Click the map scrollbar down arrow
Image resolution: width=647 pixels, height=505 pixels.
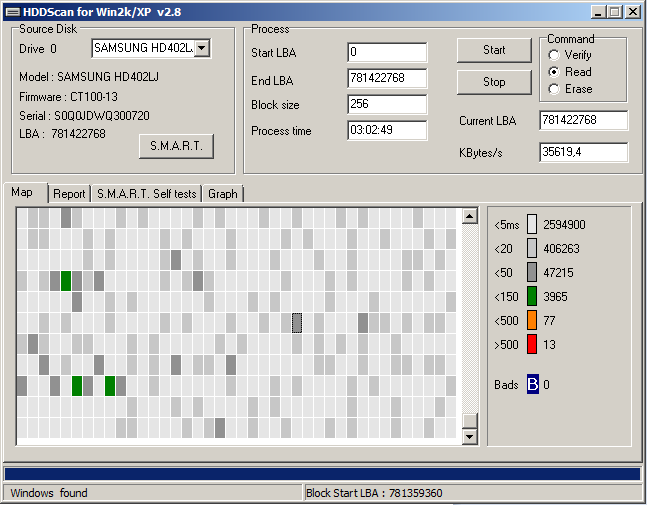pyautogui.click(x=470, y=437)
